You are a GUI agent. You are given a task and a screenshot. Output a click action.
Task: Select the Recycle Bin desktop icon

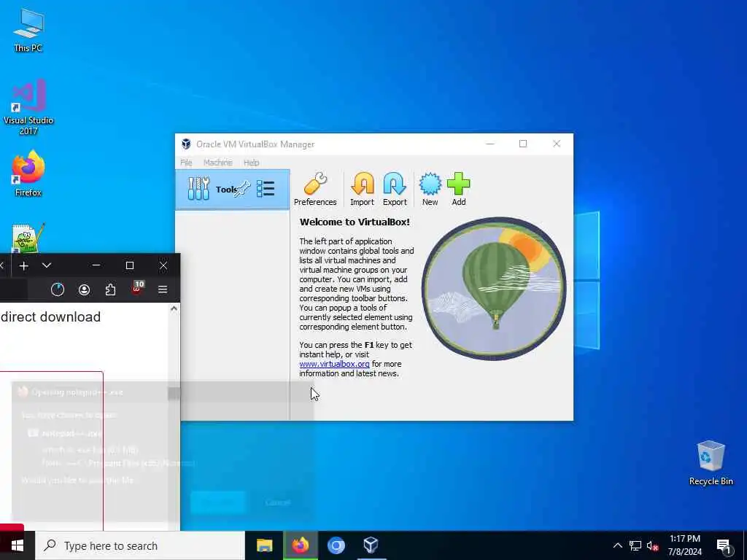click(711, 463)
